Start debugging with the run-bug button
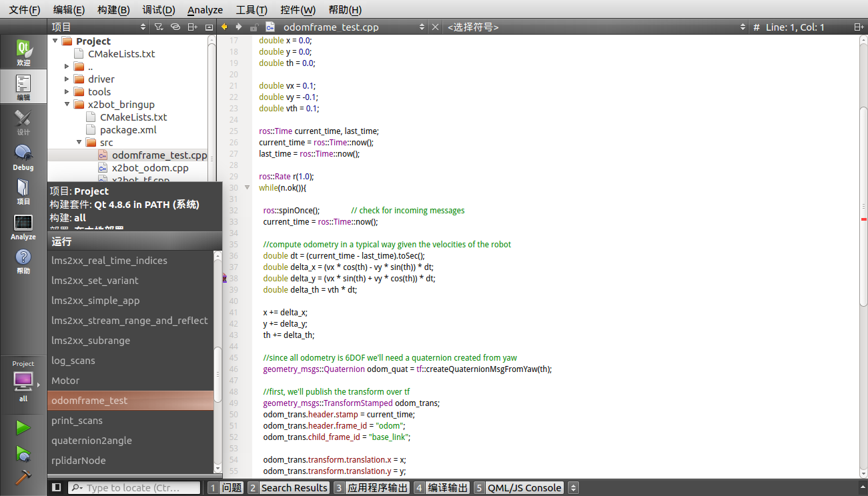868x496 pixels. [x=23, y=453]
